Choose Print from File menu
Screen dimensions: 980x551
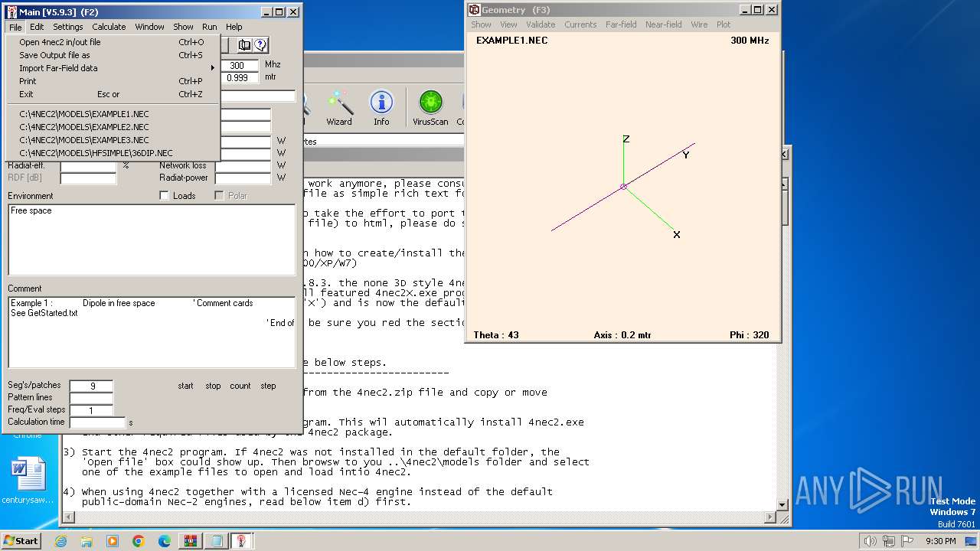pyautogui.click(x=113, y=81)
